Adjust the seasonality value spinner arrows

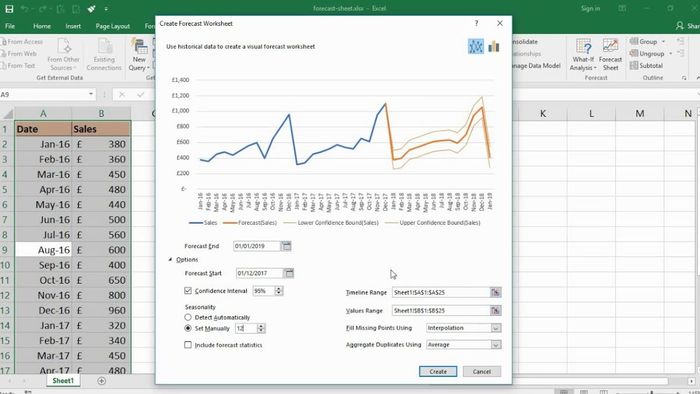click(x=261, y=328)
